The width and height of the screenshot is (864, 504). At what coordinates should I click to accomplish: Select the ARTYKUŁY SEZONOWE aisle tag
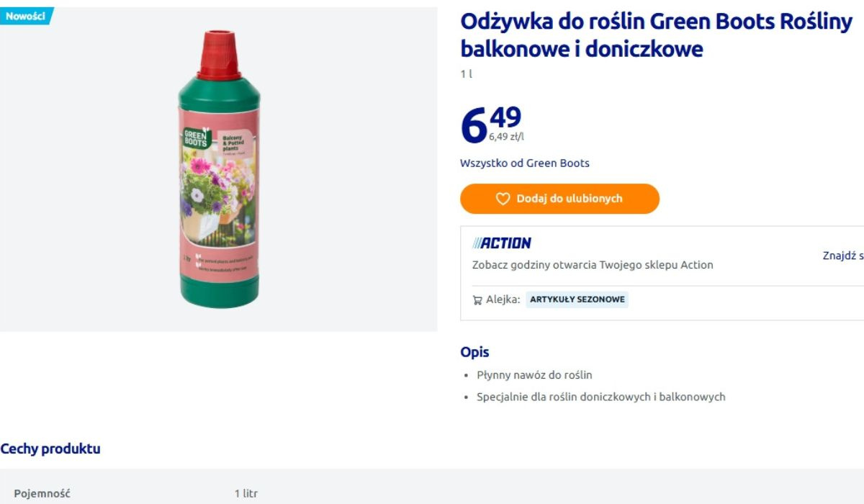[577, 300]
